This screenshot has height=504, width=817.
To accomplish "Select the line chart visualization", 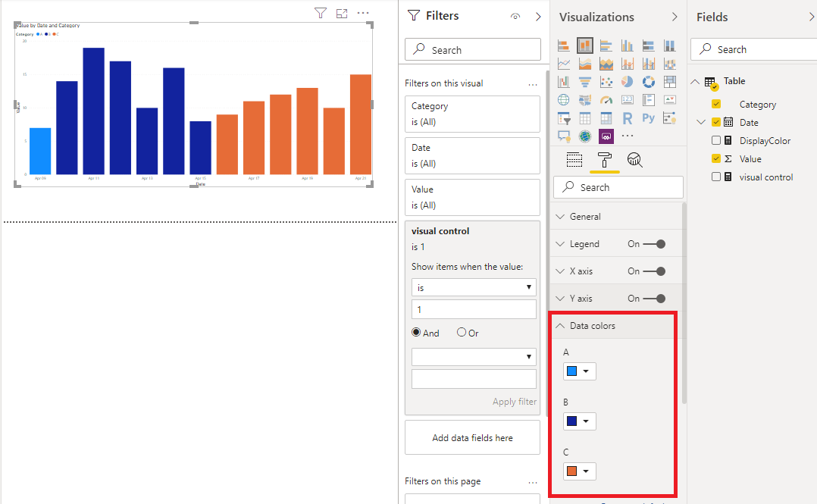I will (564, 64).
